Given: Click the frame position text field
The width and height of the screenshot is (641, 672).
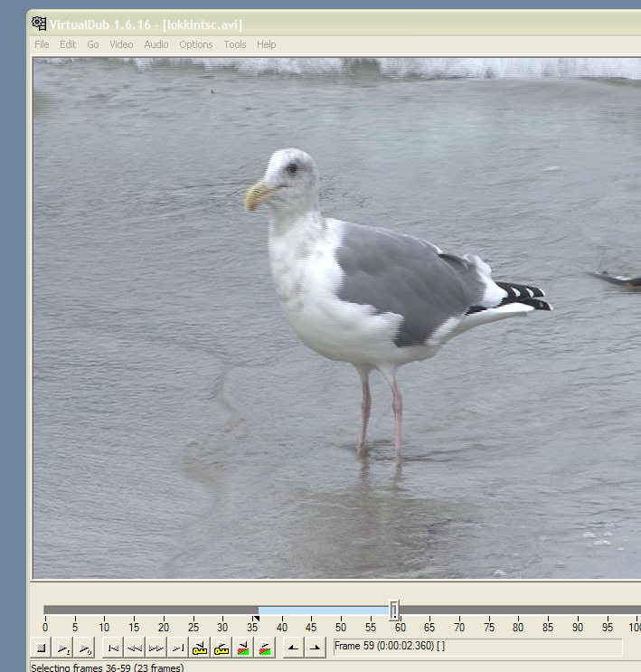Looking at the screenshot, I should pyautogui.click(x=476, y=647).
